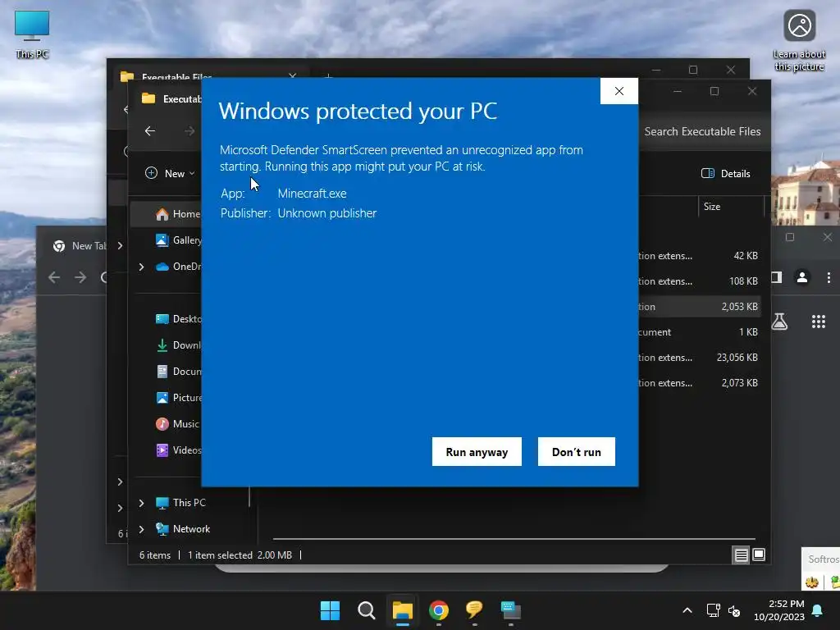Switch to large thumbnails view icon
This screenshot has height=630, width=840.
pos(759,555)
